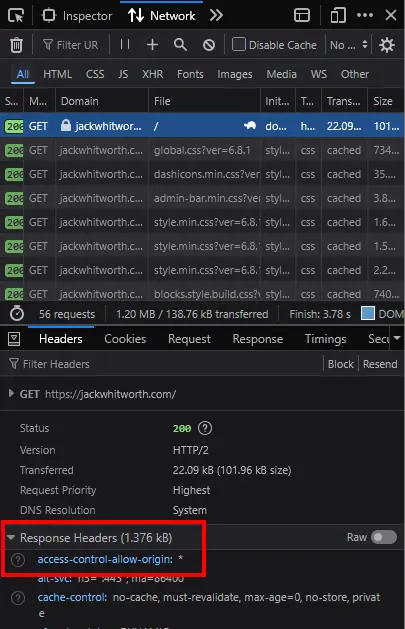Screen dimensions: 405x629
Task: Open the Response details tab
Action: [257, 339]
